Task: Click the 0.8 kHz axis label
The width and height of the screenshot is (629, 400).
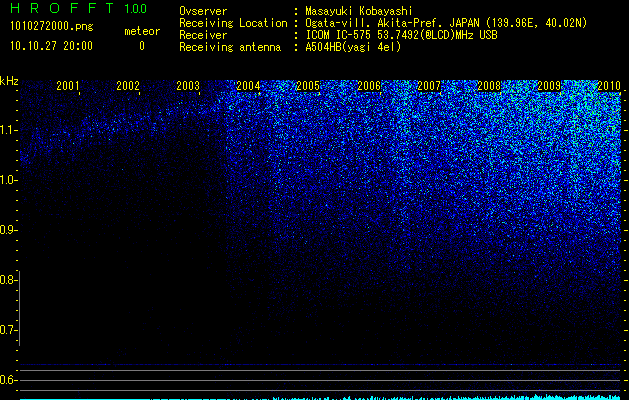Action: pyautogui.click(x=8, y=280)
